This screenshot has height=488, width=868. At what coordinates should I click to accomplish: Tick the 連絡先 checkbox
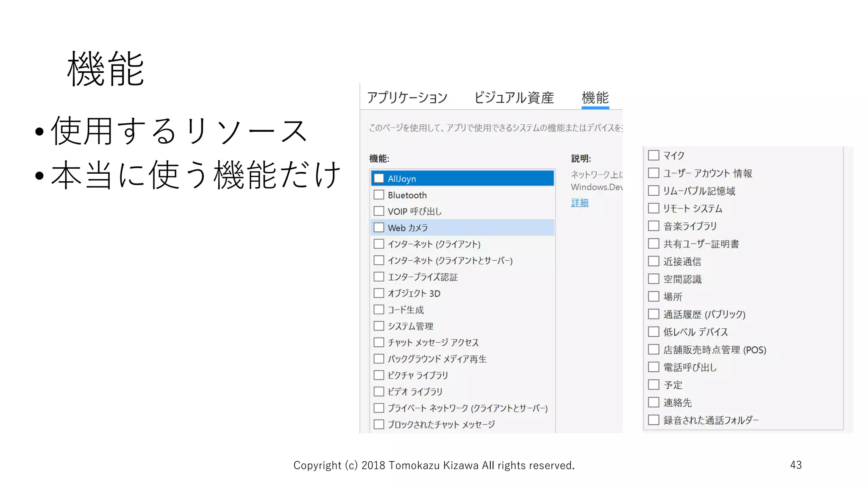click(x=654, y=402)
